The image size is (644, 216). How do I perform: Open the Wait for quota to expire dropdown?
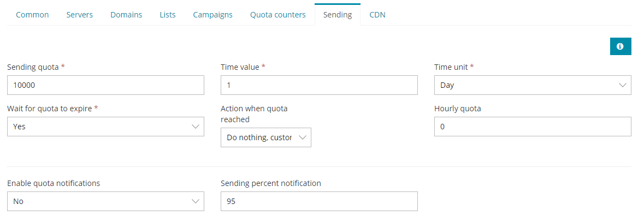coord(105,127)
